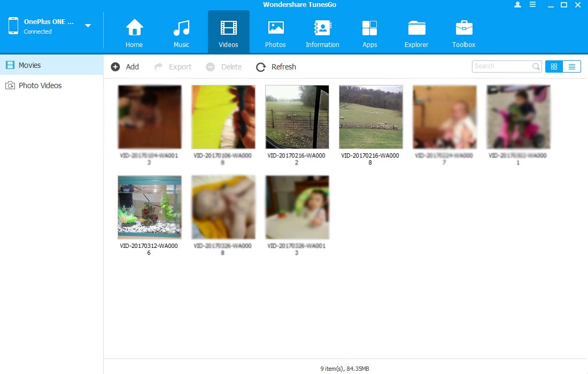Click the Refresh button

tap(276, 67)
